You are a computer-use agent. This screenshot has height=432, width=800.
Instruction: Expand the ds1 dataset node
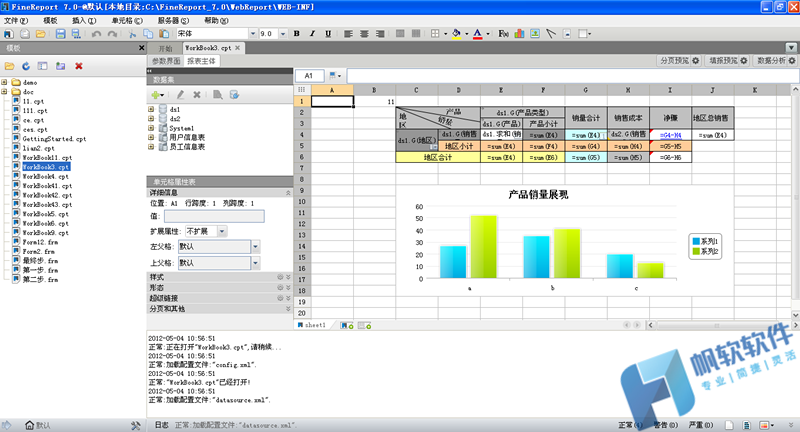(x=151, y=109)
